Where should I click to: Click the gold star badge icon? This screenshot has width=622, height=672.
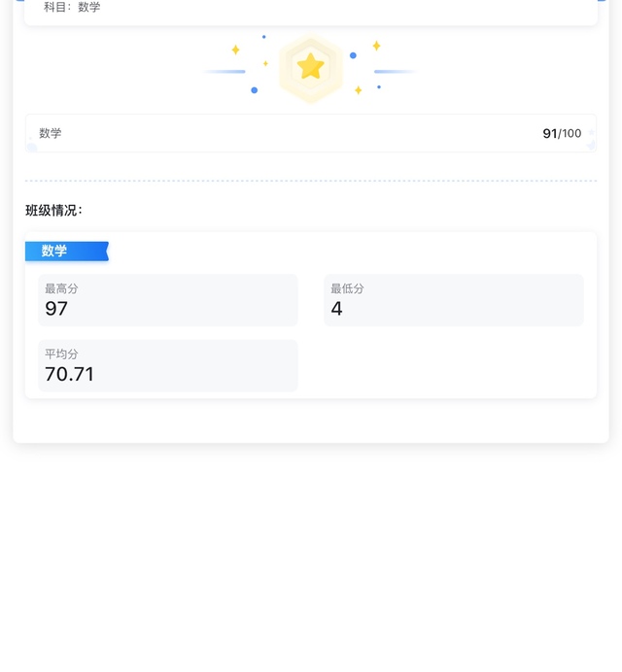click(310, 67)
